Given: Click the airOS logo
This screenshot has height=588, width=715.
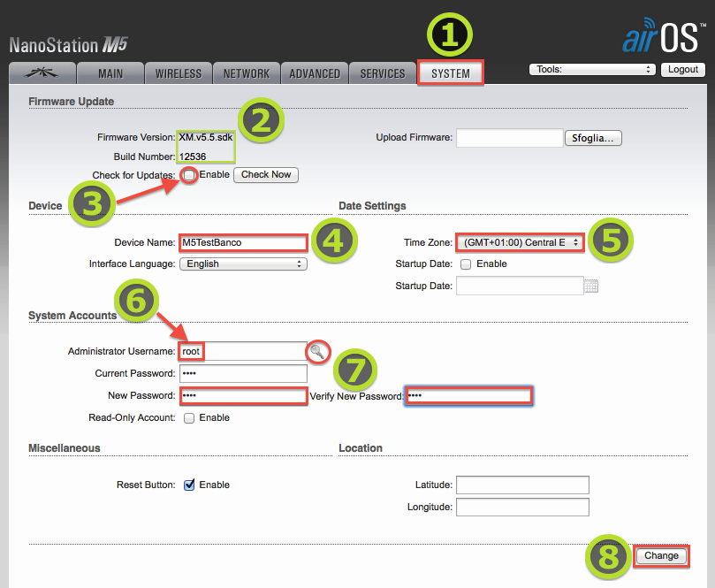Looking at the screenshot, I should 662,39.
